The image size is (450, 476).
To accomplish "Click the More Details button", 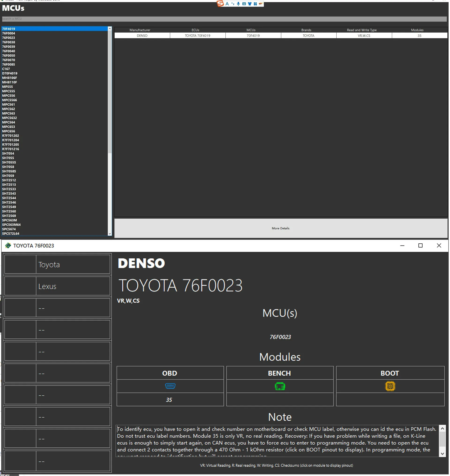I will click(x=280, y=228).
